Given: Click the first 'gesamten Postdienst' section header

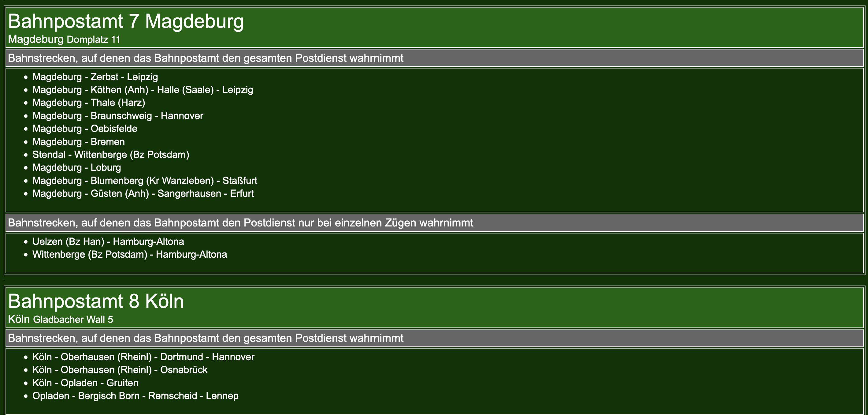Looking at the screenshot, I should [206, 58].
